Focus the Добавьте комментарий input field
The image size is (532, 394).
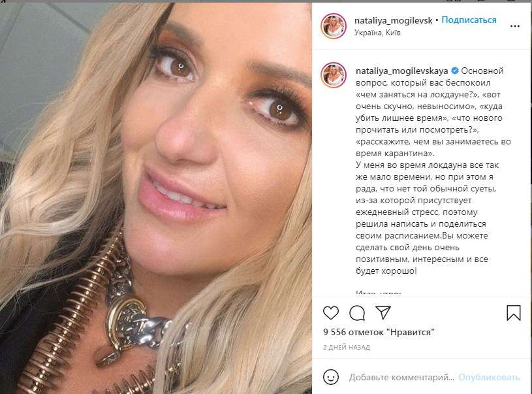pos(401,378)
